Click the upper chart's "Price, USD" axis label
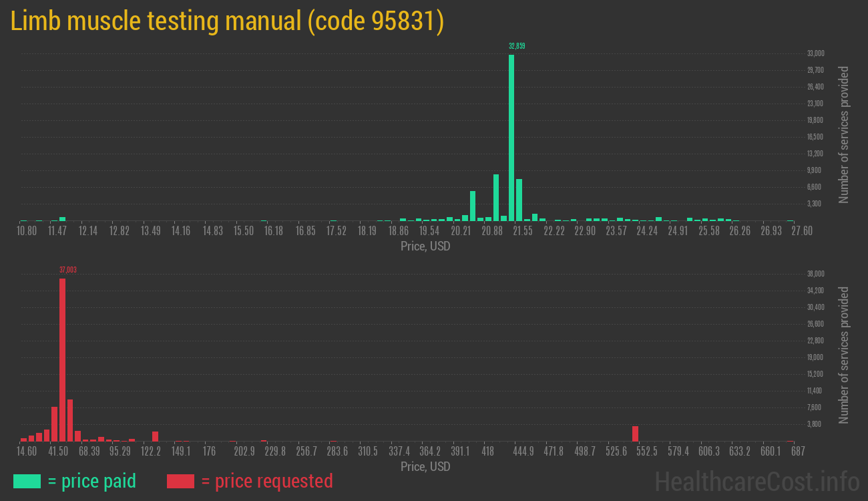This screenshot has height=501, width=868. (x=425, y=246)
